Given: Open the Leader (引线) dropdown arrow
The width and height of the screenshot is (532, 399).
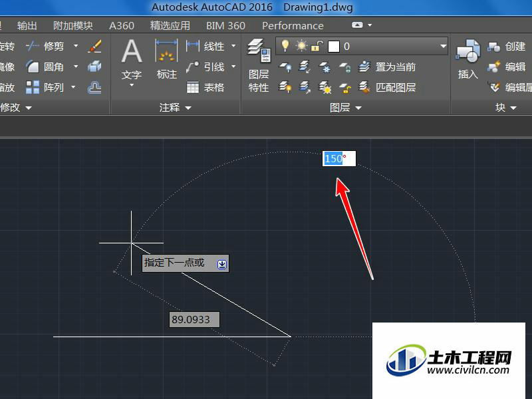Looking at the screenshot, I should point(233,66).
